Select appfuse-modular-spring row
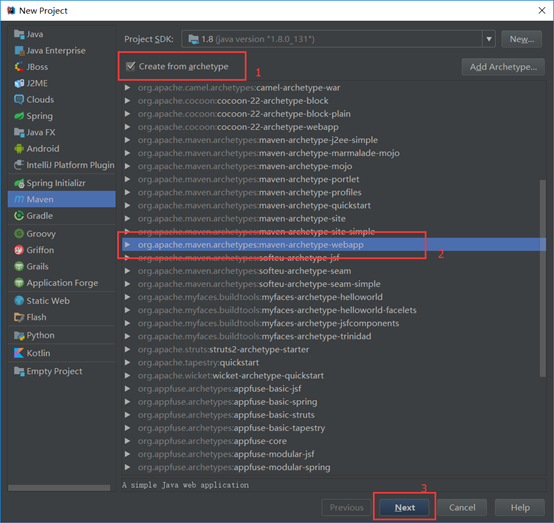This screenshot has width=554, height=523. pos(334,467)
